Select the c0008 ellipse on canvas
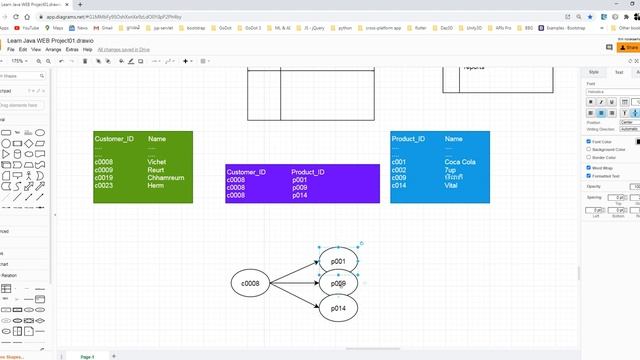 click(250, 283)
